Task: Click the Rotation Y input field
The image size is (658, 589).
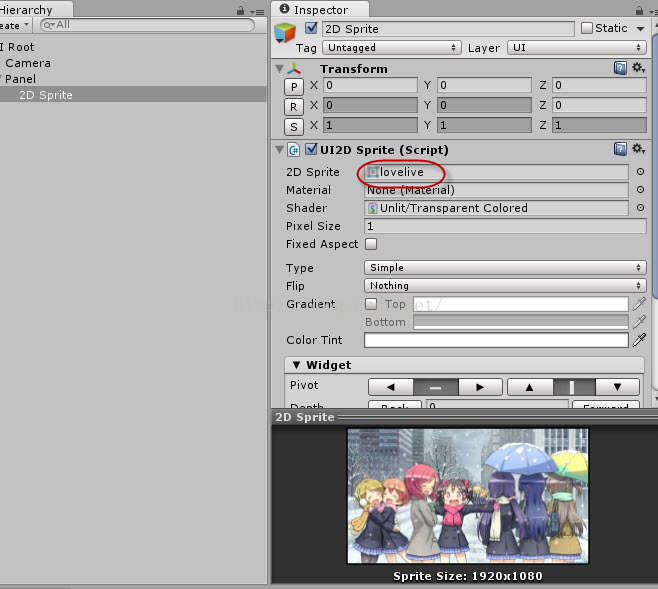Action: [x=484, y=105]
